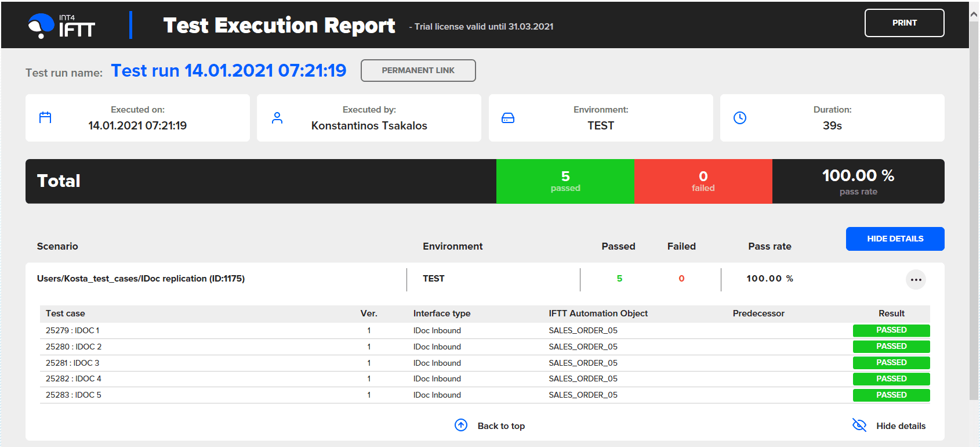
Task: Click the Result column header
Action: click(891, 313)
